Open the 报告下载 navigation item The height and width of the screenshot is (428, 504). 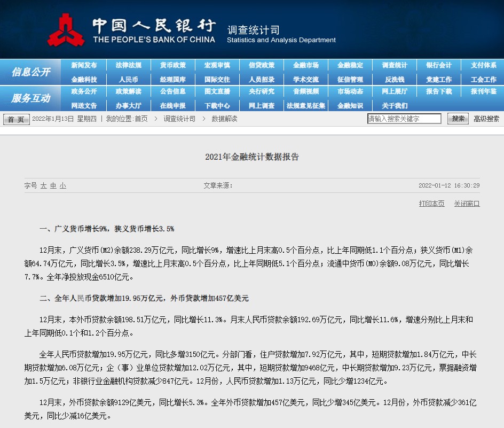439,91
